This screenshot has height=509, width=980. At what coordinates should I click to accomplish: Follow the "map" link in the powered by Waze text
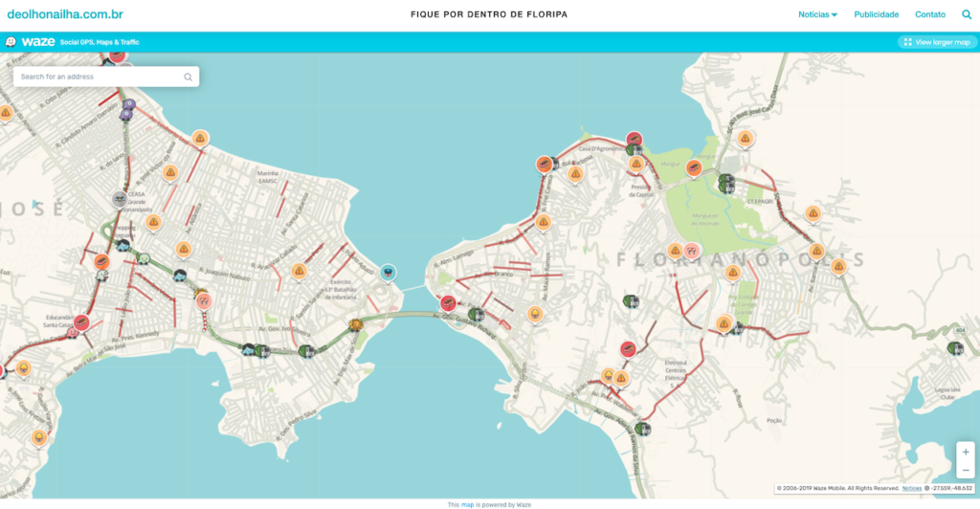(x=467, y=504)
